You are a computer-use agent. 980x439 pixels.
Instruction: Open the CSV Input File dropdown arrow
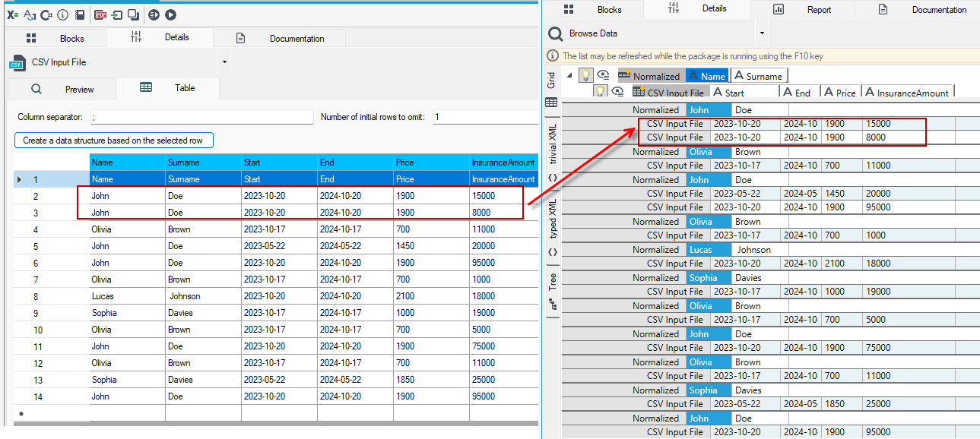coord(224,62)
